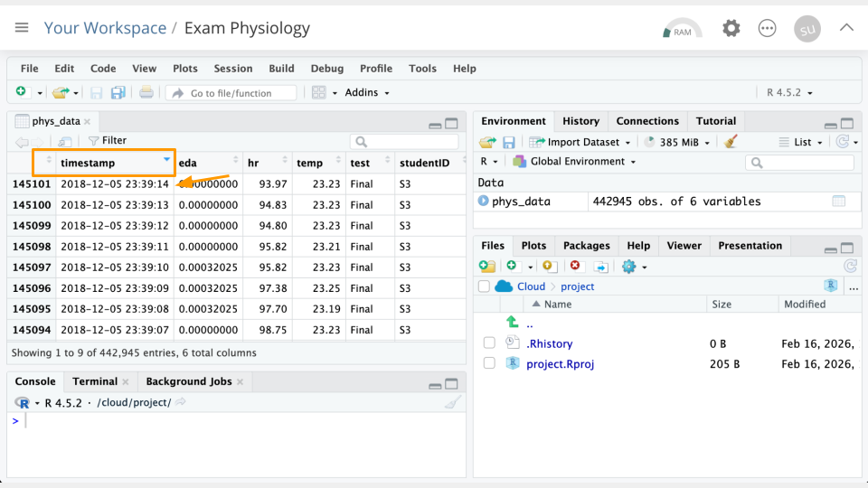The image size is (868, 488).
Task: Open the Session menu
Action: coord(232,69)
